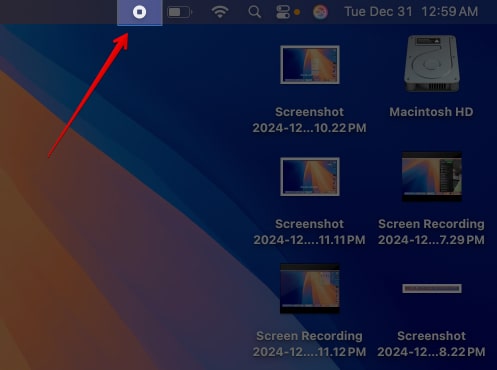Click the Screenshot 2024-12....11.11 PM filename
The width and height of the screenshot is (497, 370).
coord(309,232)
